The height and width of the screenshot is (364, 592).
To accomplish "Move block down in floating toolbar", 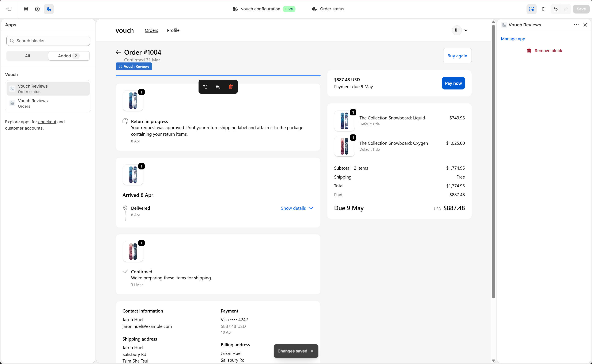I will point(218,87).
